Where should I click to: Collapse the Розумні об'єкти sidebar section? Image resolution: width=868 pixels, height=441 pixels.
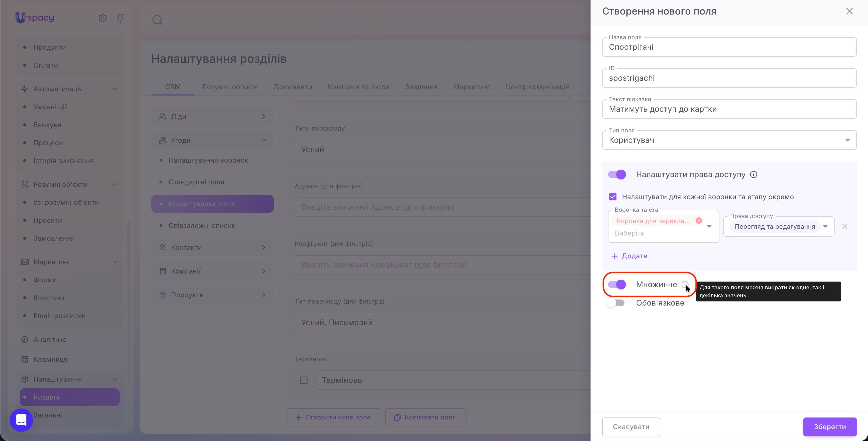tap(115, 184)
